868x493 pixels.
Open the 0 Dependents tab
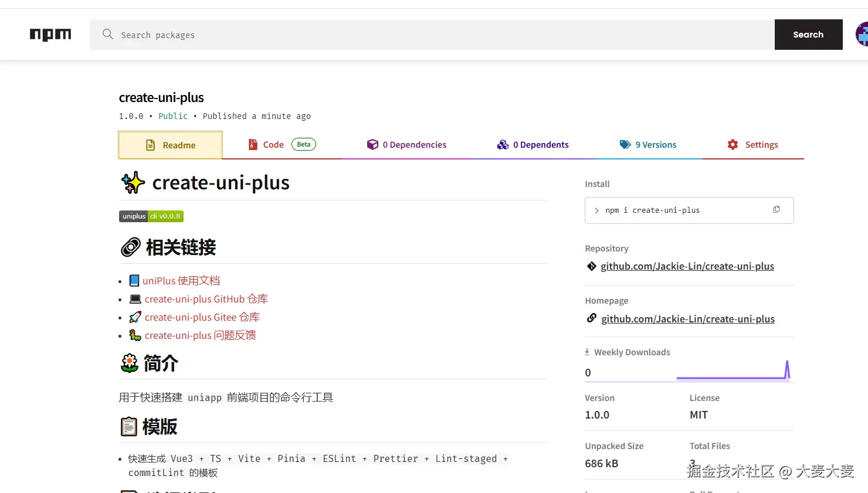pyautogui.click(x=533, y=145)
